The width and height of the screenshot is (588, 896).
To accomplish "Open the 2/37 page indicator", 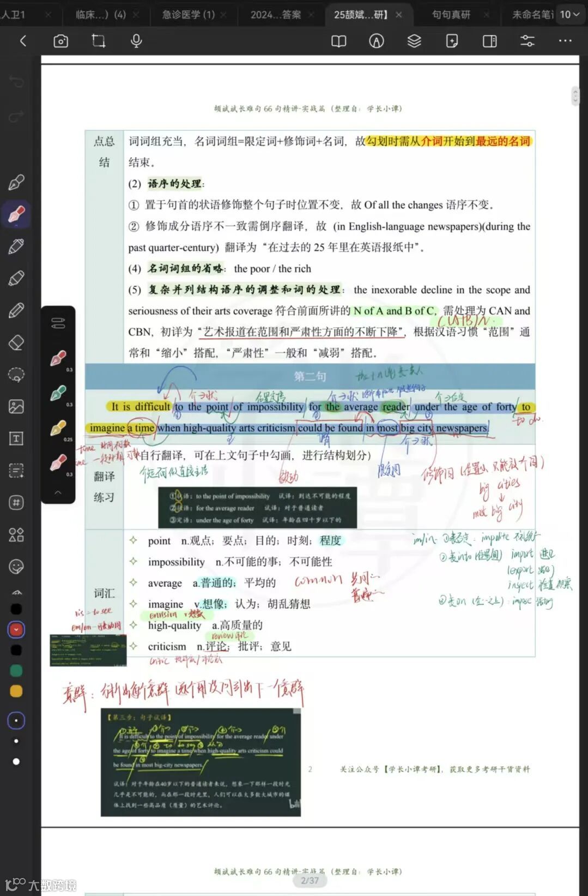I will [x=310, y=880].
